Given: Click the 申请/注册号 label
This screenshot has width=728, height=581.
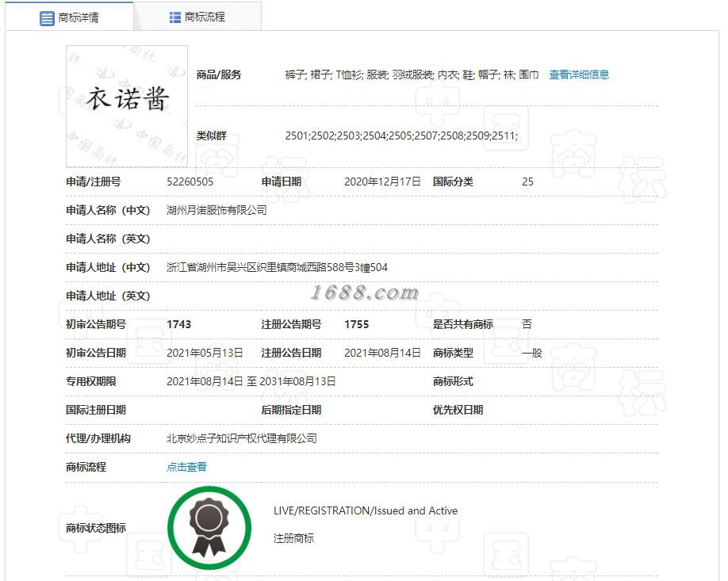Looking at the screenshot, I should click(94, 182).
